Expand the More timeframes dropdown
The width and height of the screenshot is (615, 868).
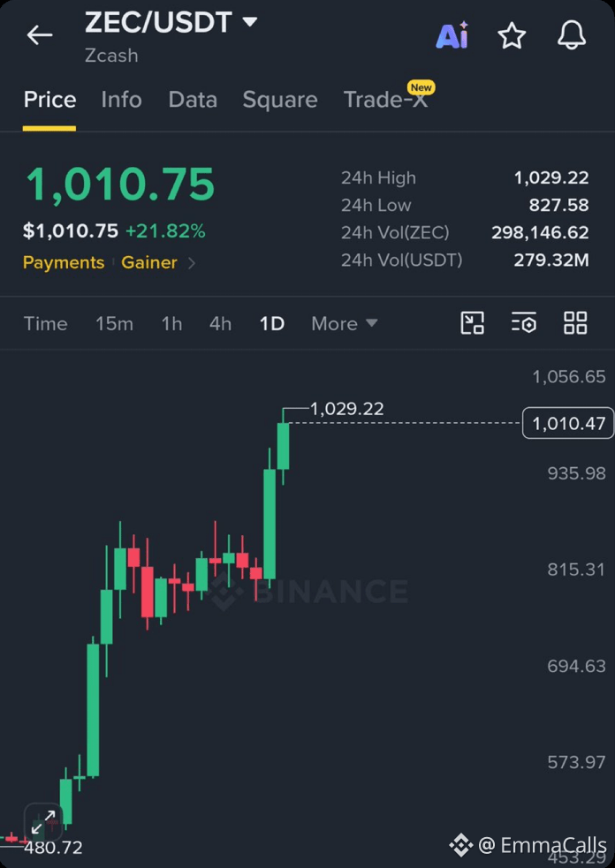344,323
